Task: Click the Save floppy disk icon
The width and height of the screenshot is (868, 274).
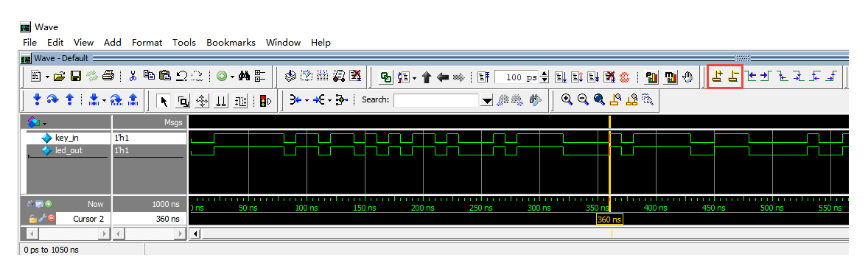Action: [x=76, y=77]
